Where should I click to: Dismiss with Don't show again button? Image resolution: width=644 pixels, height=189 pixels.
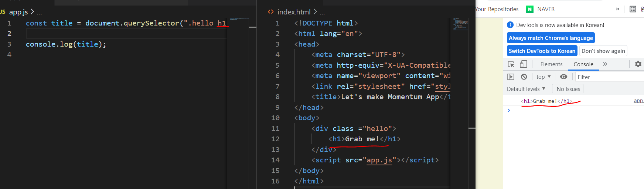pyautogui.click(x=603, y=51)
